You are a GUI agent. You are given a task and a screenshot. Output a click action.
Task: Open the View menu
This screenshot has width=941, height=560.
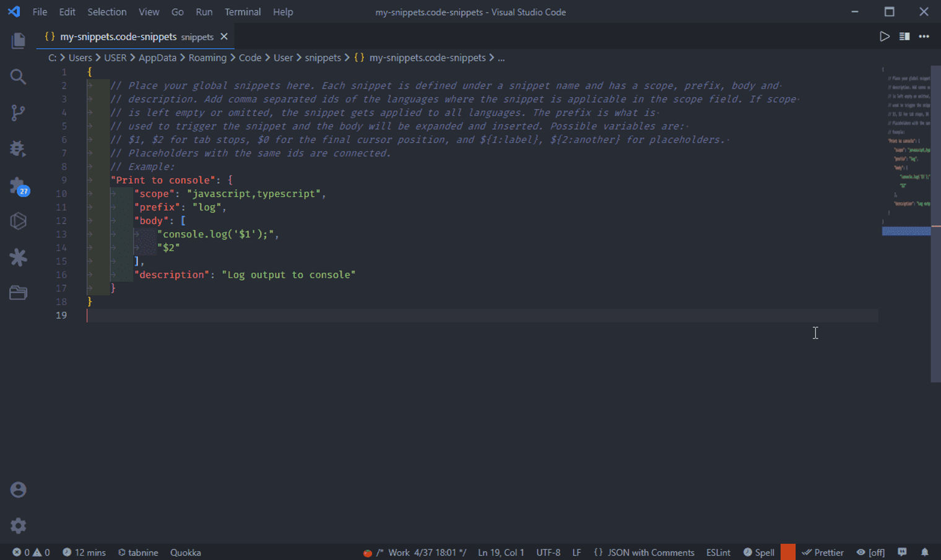click(149, 12)
